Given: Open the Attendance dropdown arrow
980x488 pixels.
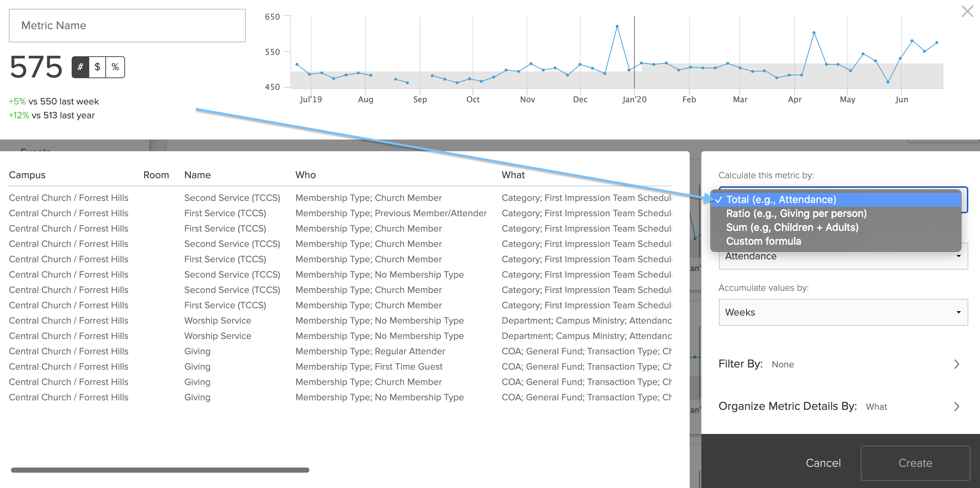Looking at the screenshot, I should coord(959,256).
